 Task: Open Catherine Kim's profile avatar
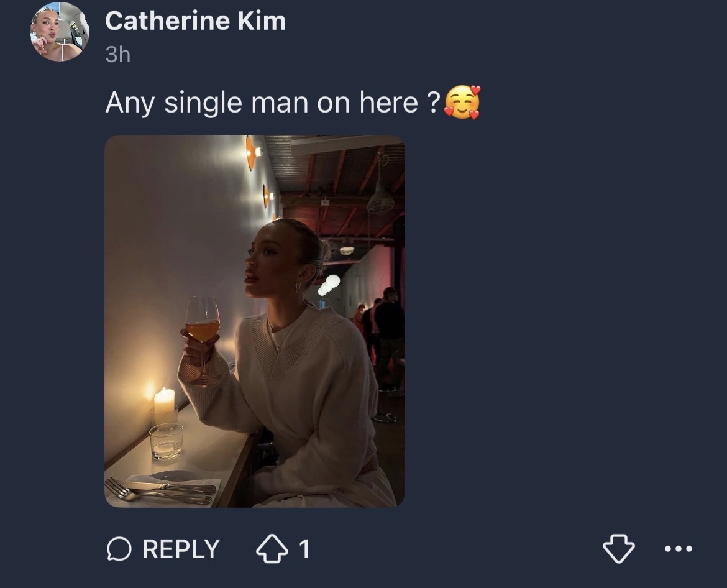point(60,32)
